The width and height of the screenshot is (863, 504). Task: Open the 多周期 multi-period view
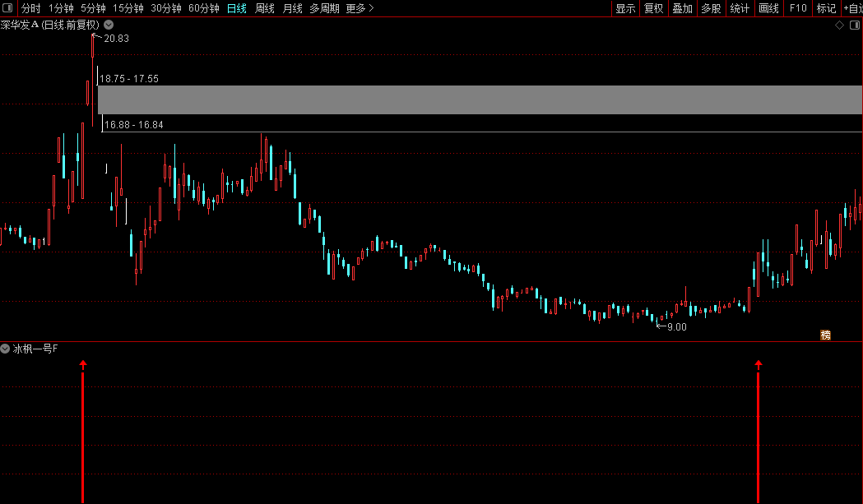[324, 8]
